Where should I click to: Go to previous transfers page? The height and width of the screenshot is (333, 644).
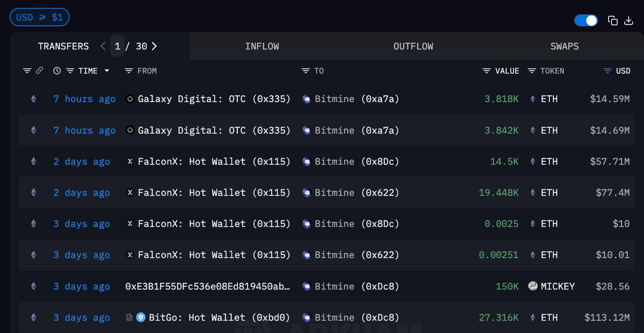(103, 46)
